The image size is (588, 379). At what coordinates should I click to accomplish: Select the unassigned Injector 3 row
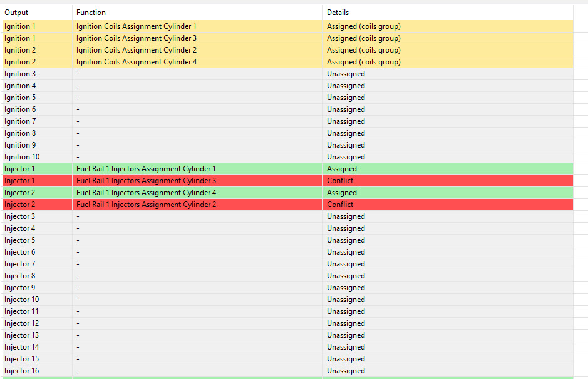[x=288, y=216]
